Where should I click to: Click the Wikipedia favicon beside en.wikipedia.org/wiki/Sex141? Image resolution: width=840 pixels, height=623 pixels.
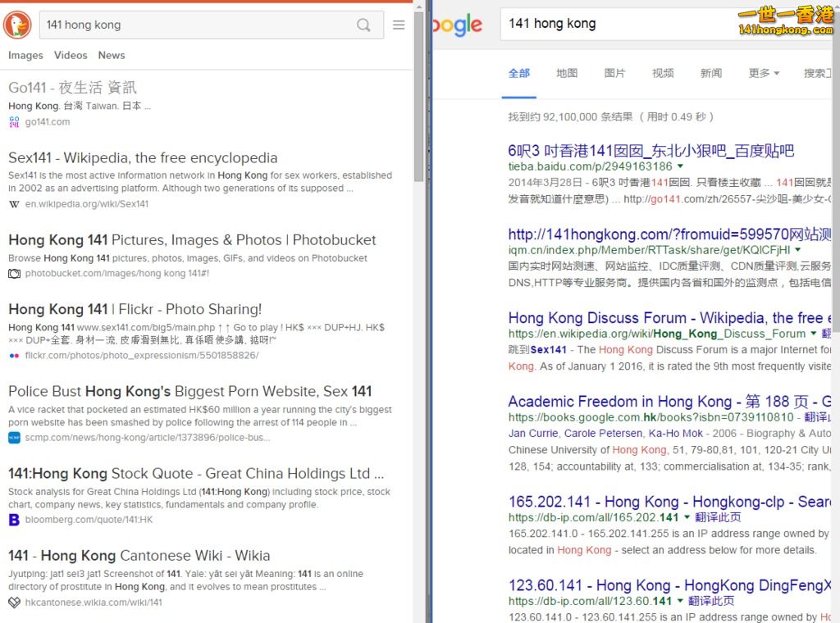tap(14, 204)
